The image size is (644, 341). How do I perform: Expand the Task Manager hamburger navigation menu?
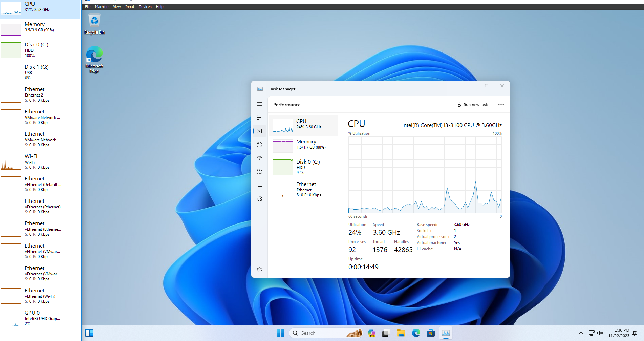(259, 104)
